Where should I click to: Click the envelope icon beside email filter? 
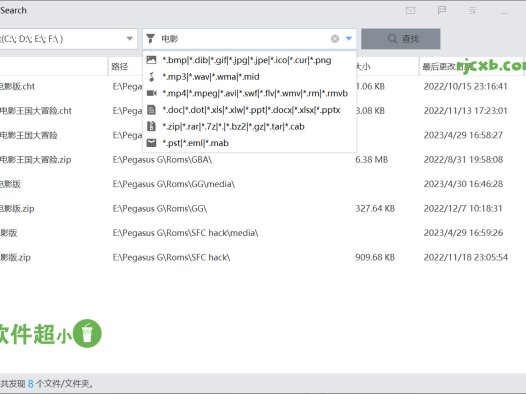(151, 143)
